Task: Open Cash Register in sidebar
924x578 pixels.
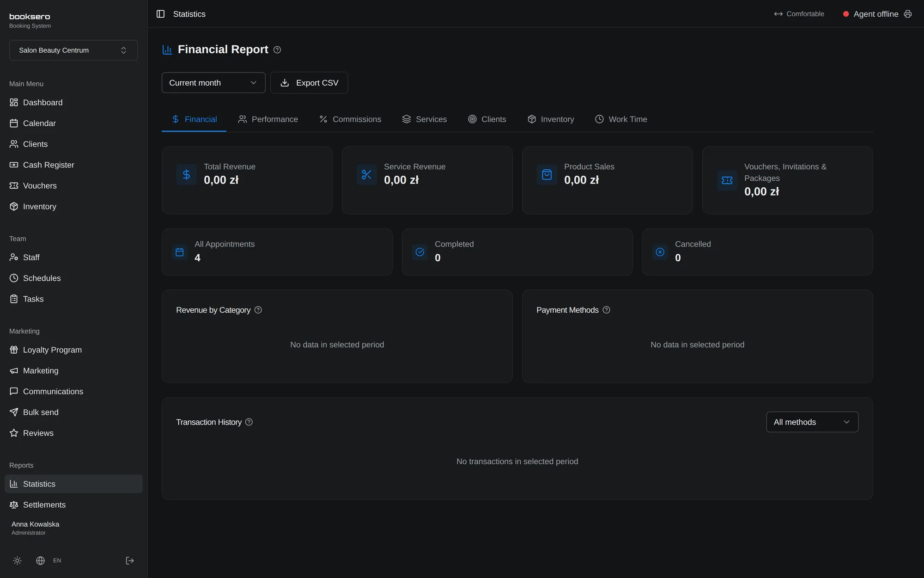Action: coord(73,165)
